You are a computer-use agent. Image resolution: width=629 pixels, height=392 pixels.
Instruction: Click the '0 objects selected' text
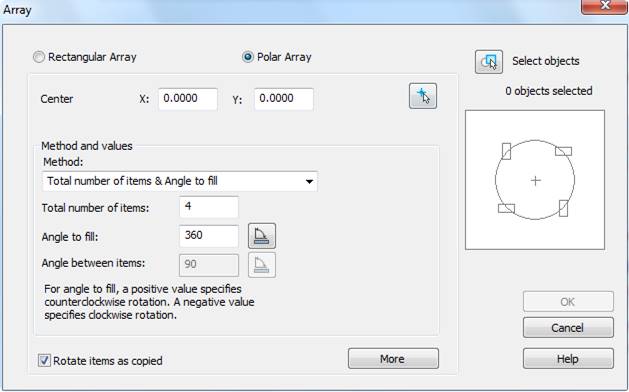pos(549,91)
